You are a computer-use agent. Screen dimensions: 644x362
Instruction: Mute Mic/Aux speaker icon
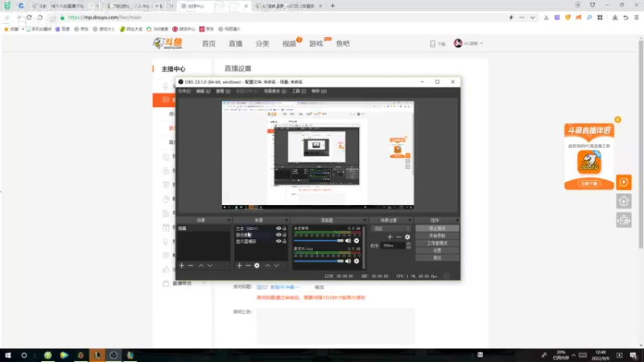(348, 261)
